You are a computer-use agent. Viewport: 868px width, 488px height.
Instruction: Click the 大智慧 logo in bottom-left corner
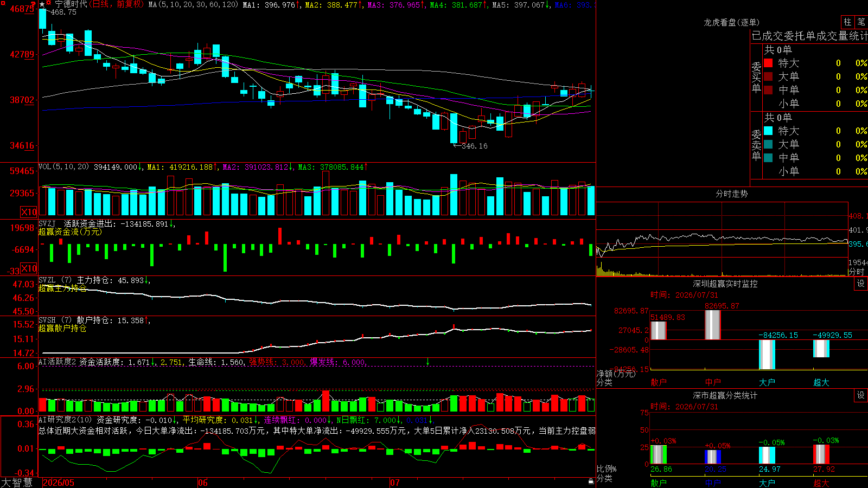pos(17,483)
